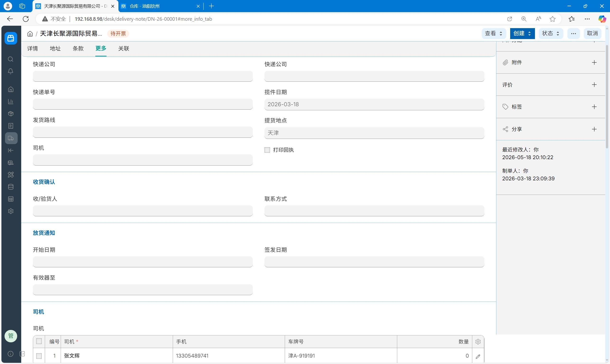The height and width of the screenshot is (364, 610).
Task: Select the delivery truck sidebar icon
Action: (x=11, y=138)
